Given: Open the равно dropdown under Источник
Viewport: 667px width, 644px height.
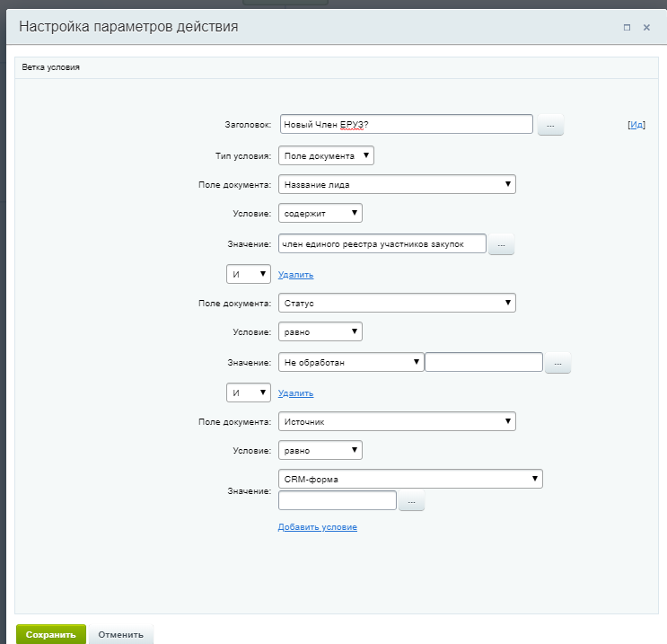Looking at the screenshot, I should click(320, 450).
